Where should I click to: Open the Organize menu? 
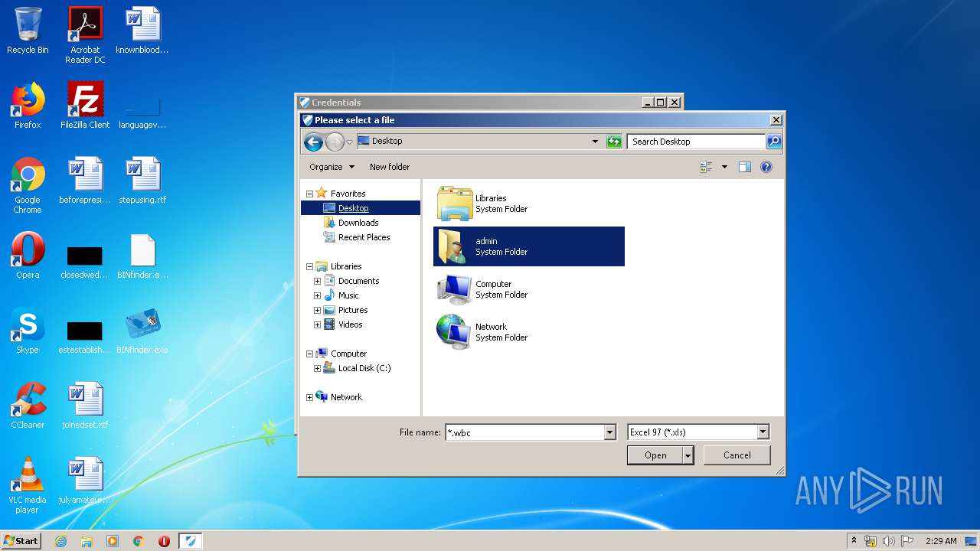[x=332, y=167]
